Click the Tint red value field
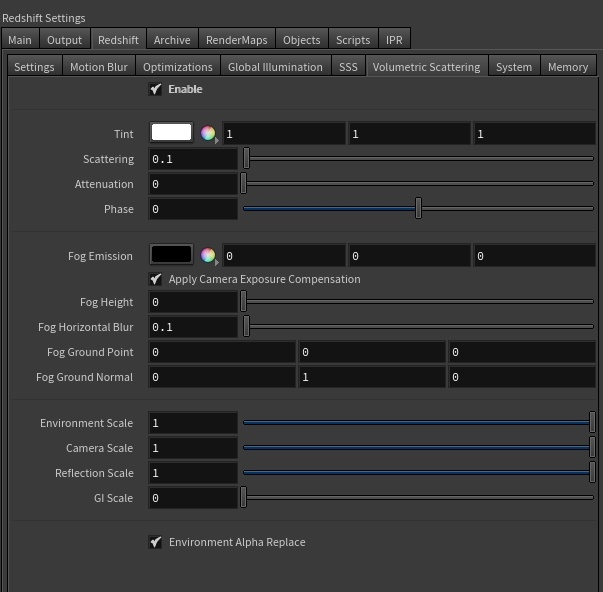Screen dimensions: 603x592 (284, 133)
